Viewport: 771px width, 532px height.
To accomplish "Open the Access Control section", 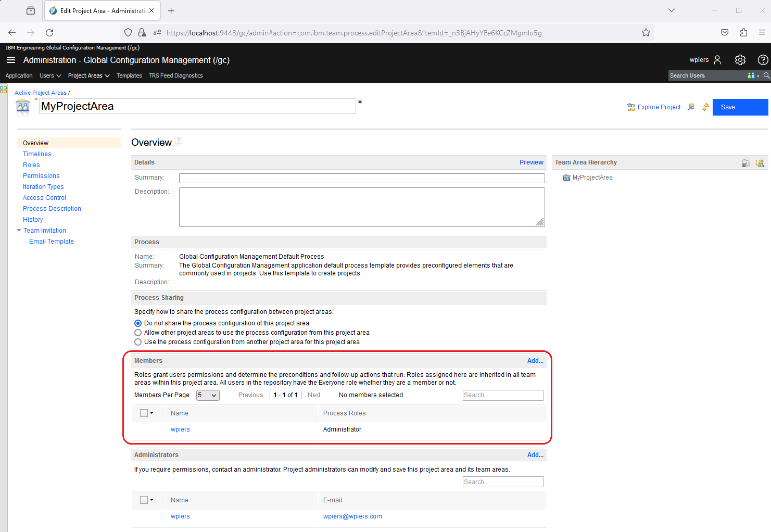I will point(44,198).
